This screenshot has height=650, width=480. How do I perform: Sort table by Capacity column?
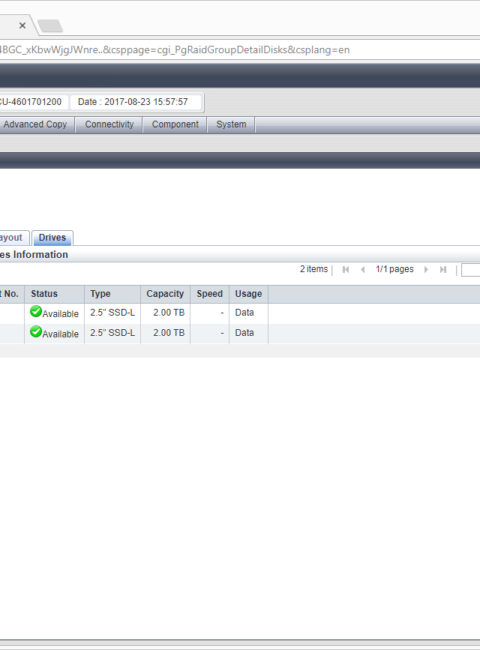(x=165, y=294)
